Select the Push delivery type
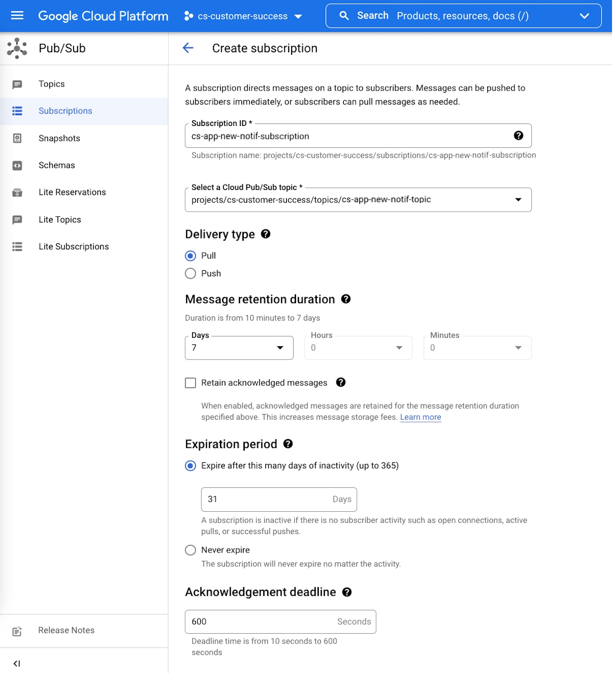 tap(191, 273)
